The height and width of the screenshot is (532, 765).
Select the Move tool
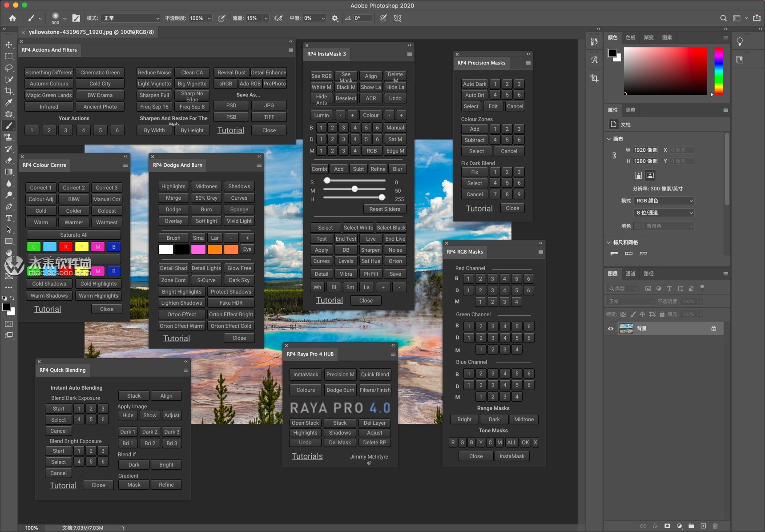pyautogui.click(x=9, y=45)
